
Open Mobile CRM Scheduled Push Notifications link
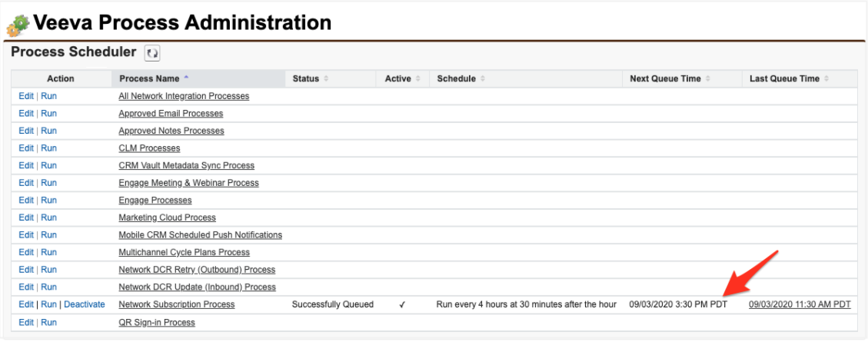coord(201,234)
